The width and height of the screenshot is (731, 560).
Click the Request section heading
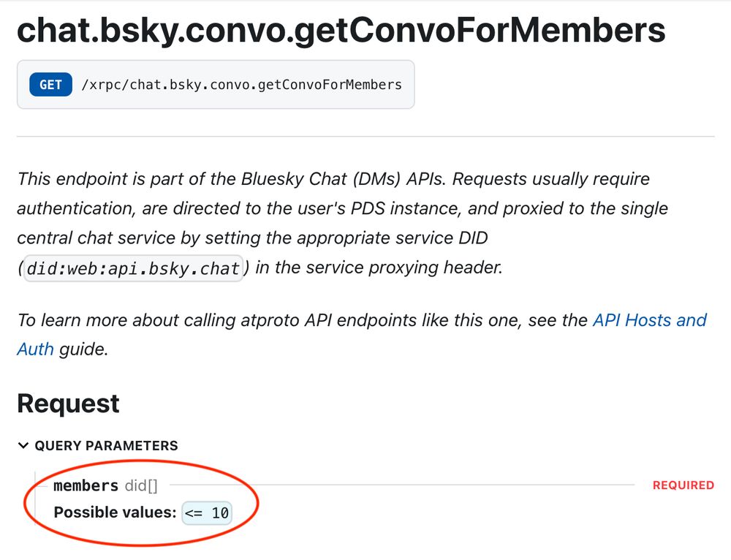point(68,403)
